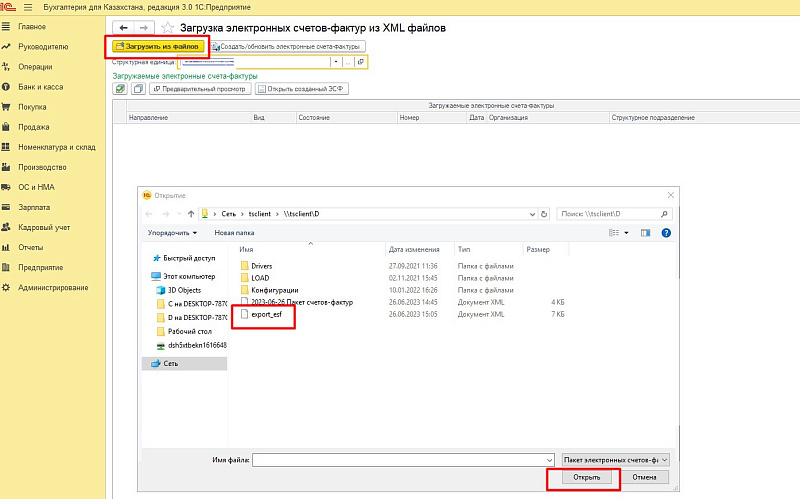Click the back arrow in 1C navigation
The image size is (800, 499).
pos(123,28)
